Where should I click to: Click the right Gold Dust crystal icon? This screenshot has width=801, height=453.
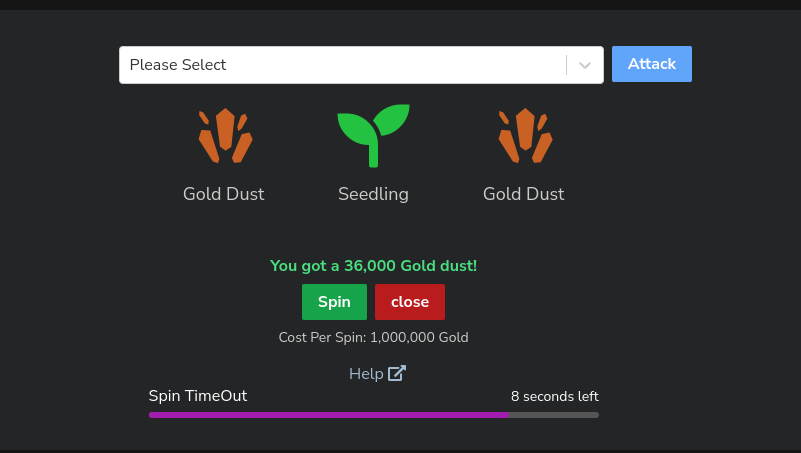coord(525,135)
